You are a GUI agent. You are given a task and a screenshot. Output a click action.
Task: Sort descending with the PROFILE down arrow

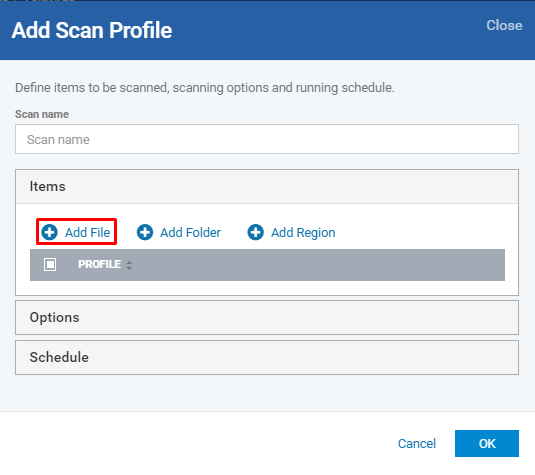click(x=129, y=268)
